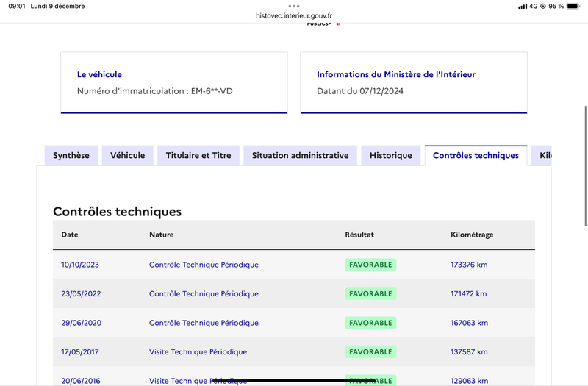588x386 pixels.
Task: Click the date 17/05/2017
Action: coord(80,352)
